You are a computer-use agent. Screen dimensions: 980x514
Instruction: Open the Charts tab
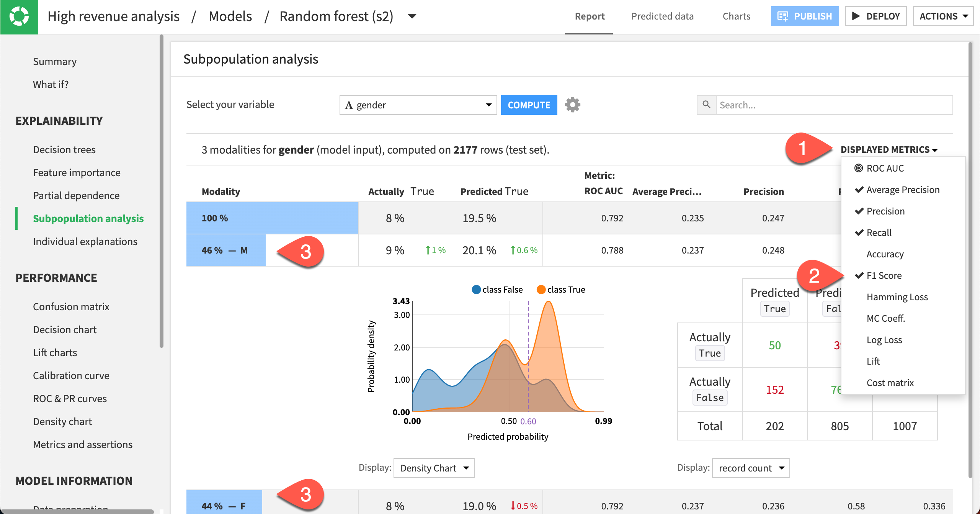tap(736, 16)
